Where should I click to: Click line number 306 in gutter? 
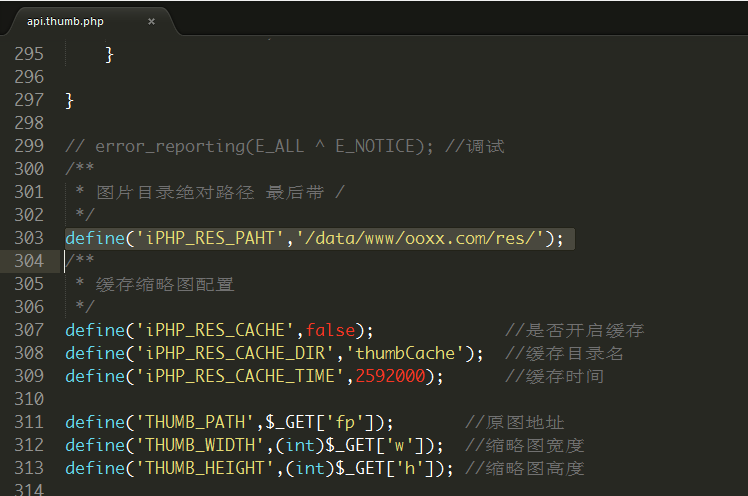(29, 307)
